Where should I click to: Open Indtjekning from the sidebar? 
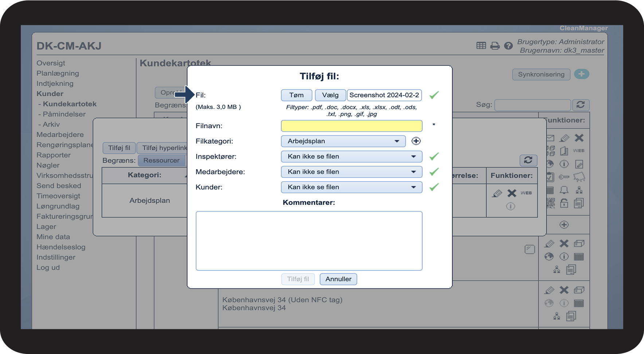click(55, 83)
